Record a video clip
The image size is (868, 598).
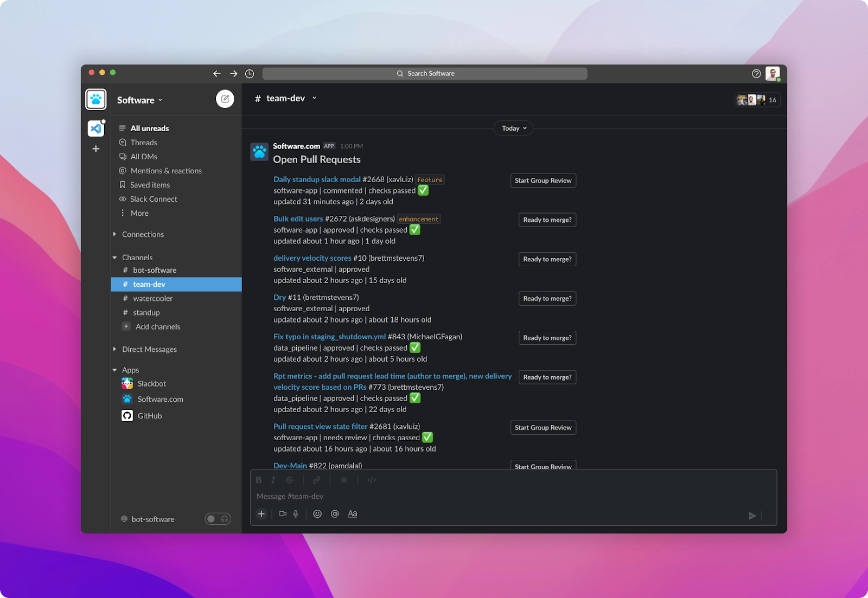(x=283, y=514)
